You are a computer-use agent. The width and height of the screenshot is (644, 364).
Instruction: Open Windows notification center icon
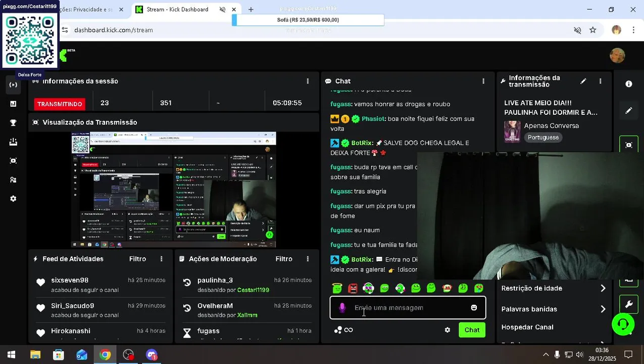click(x=628, y=355)
